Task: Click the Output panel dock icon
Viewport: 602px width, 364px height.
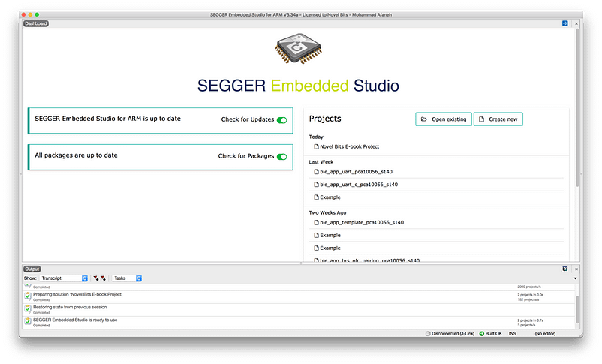Action: 564,269
